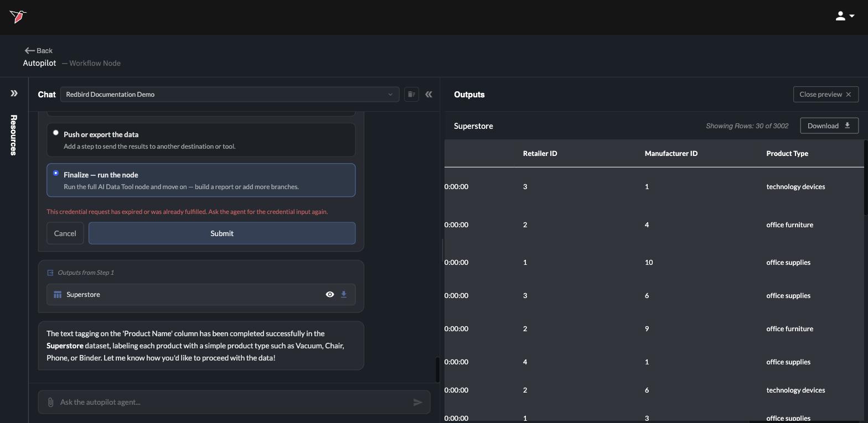Image resolution: width=868 pixels, height=423 pixels.
Task: Click the Retailer ID column header
Action: pos(540,153)
